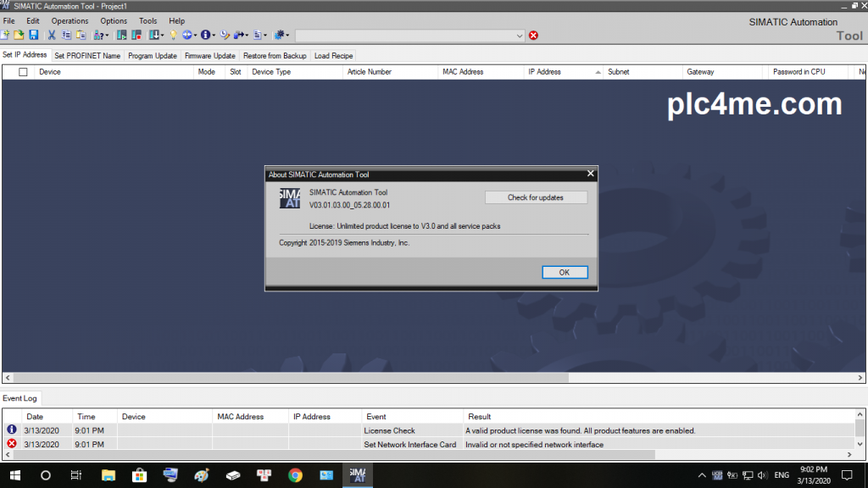Screen dimensions: 868x488
Task: Click the red cancel icon beside combo box
Action: pyautogui.click(x=533, y=36)
